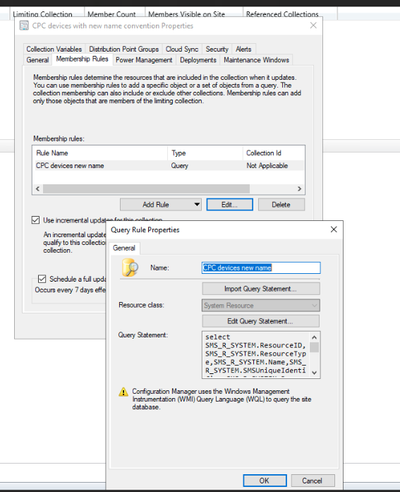Click the Edit button for membership rule
Screen dimensions: 400x492
click(x=230, y=205)
